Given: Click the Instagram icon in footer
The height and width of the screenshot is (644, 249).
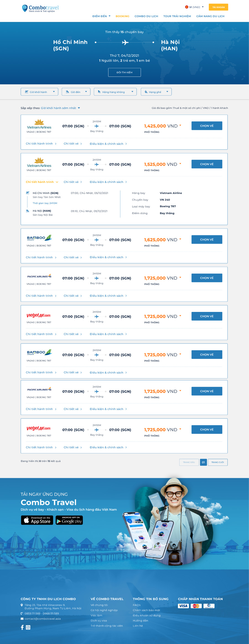Looking at the screenshot, I should click(x=28, y=627).
